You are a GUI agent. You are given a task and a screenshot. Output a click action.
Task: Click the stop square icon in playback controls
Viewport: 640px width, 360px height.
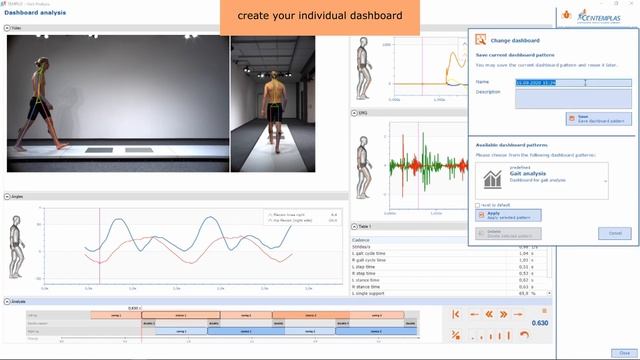[x=544, y=311]
